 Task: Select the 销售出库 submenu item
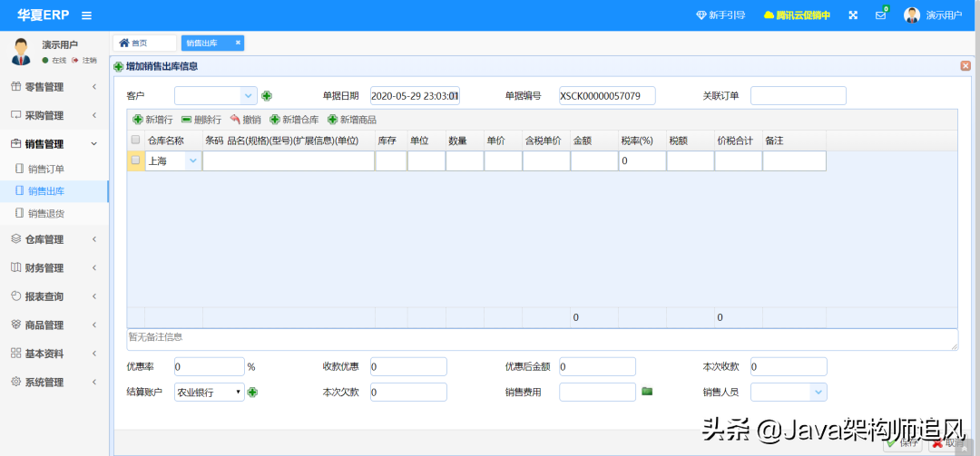click(x=54, y=191)
